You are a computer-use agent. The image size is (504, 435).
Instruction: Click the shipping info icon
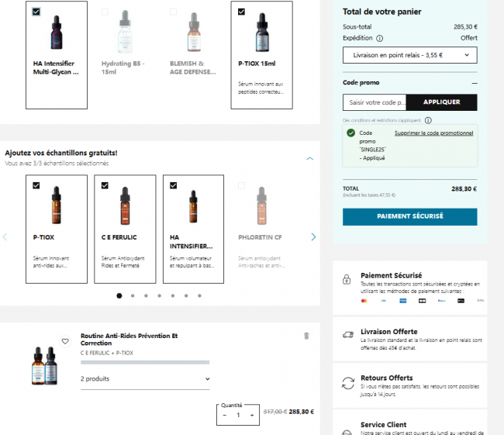pos(380,37)
